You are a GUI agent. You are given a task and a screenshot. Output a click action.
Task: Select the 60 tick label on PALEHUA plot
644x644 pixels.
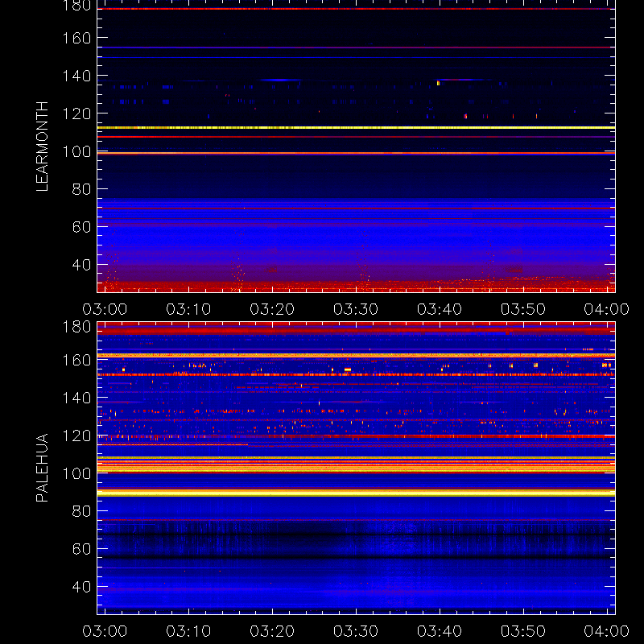click(82, 549)
